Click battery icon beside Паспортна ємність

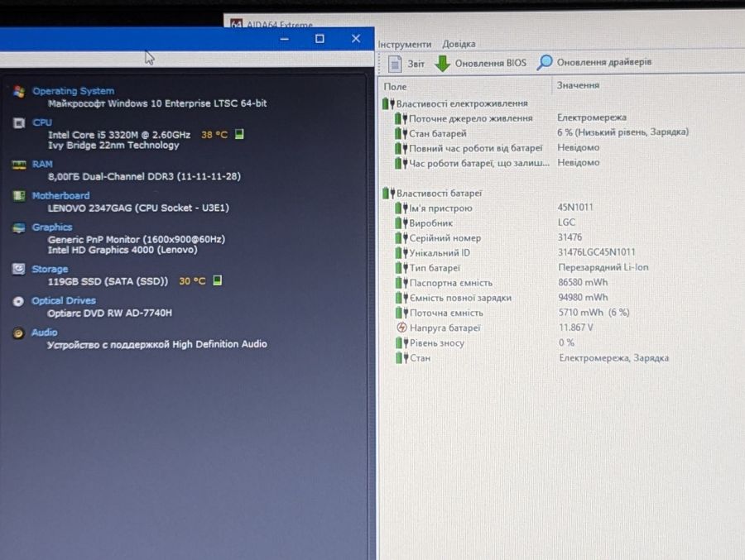point(402,283)
